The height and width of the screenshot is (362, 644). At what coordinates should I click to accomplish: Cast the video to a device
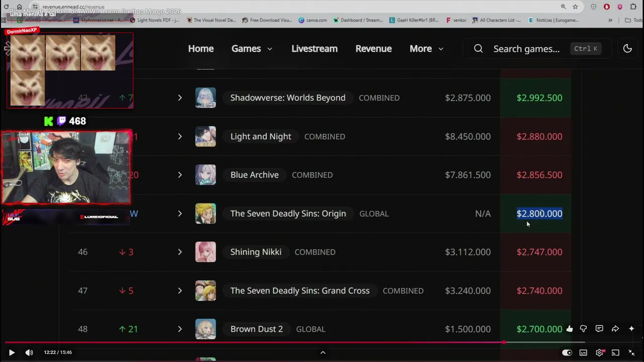pyautogui.click(x=615, y=352)
